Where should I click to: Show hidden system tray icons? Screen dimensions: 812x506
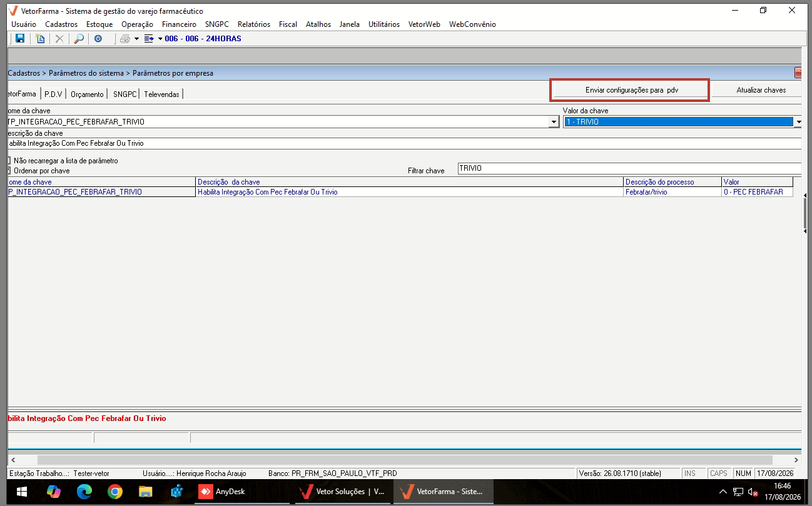(723, 492)
